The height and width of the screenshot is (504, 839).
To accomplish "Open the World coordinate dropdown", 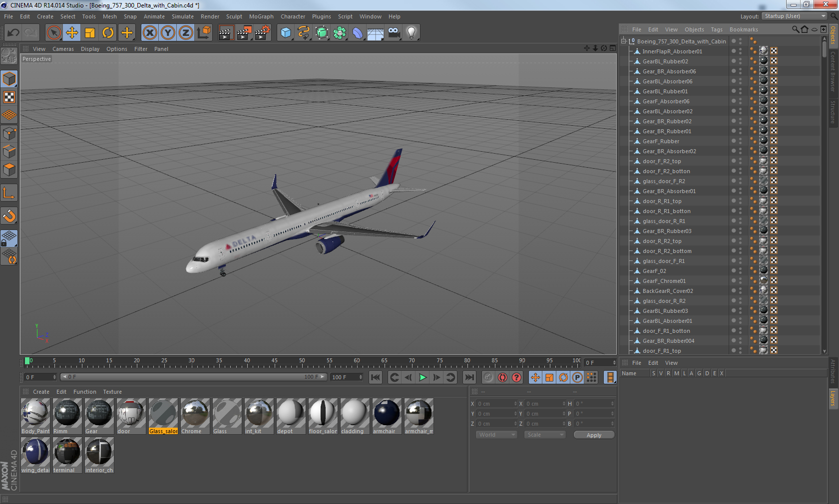I will point(496,435).
